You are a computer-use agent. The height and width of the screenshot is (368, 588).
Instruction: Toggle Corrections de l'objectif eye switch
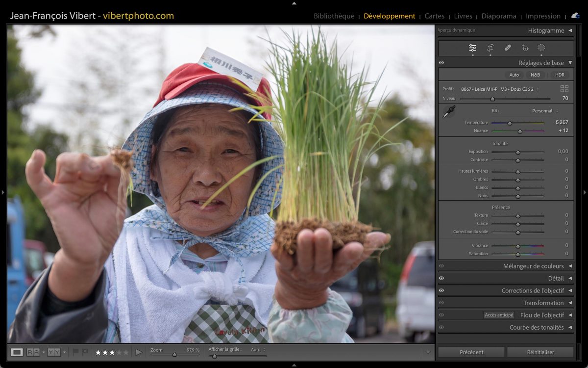pyautogui.click(x=441, y=290)
